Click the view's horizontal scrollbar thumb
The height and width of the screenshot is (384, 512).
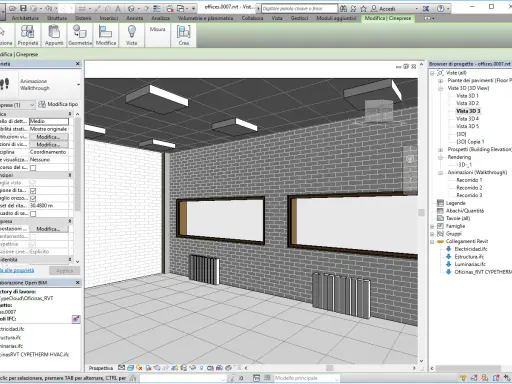tap(330, 368)
